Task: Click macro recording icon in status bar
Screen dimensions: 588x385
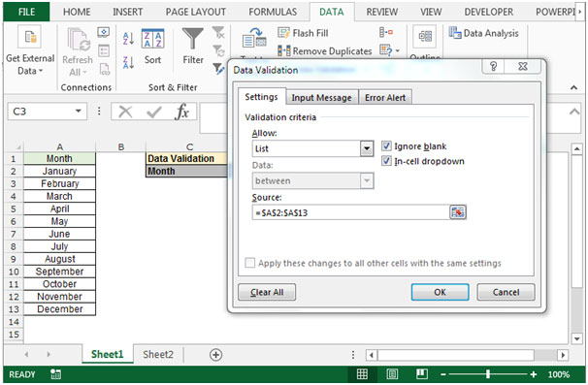Action: (56, 373)
